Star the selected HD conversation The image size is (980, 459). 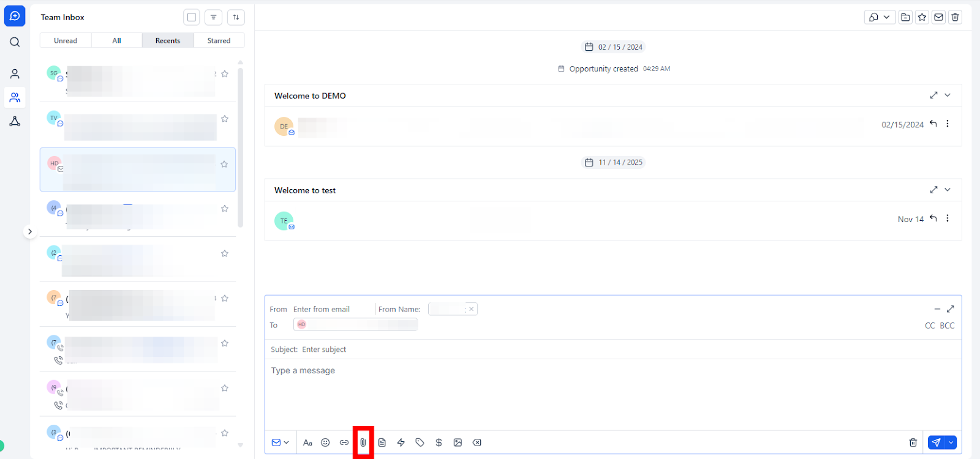pos(224,164)
